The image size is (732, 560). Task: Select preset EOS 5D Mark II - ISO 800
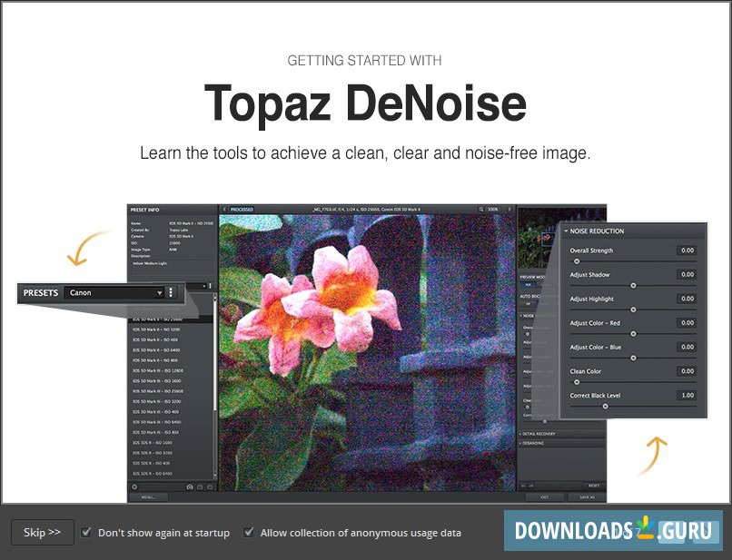pos(155,360)
